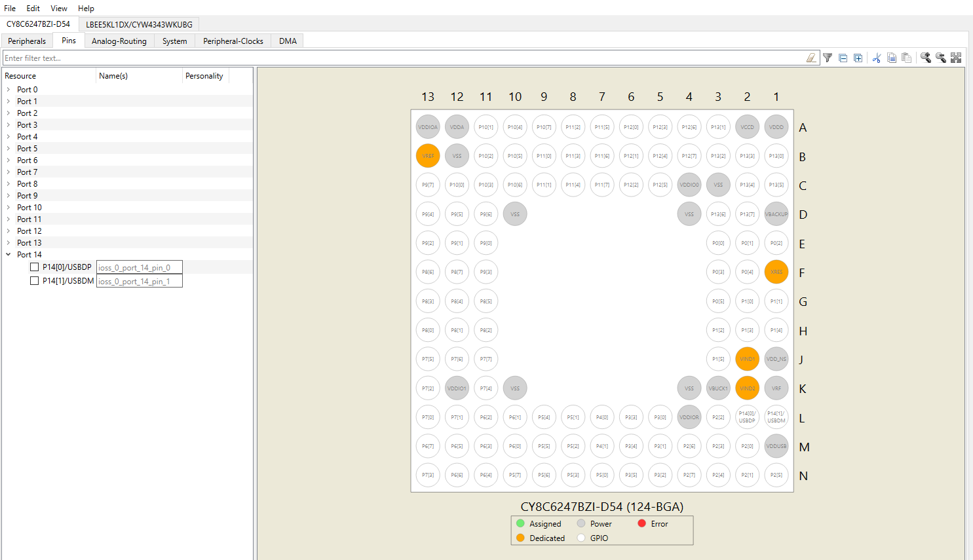The image size is (973, 560).
Task: Zoom out of the pin diagram
Action: (x=941, y=58)
